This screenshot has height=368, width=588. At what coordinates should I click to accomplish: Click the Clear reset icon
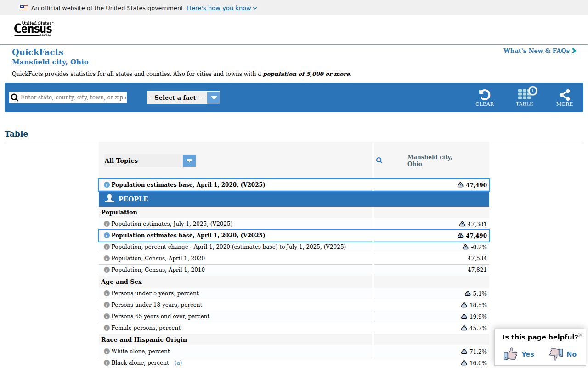[485, 98]
